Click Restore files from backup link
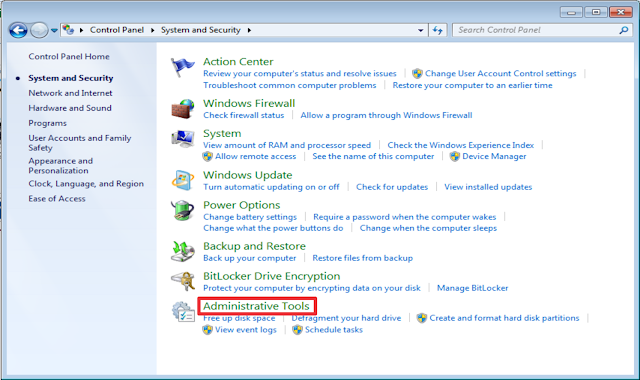This screenshot has height=380, width=640. pos(362,258)
